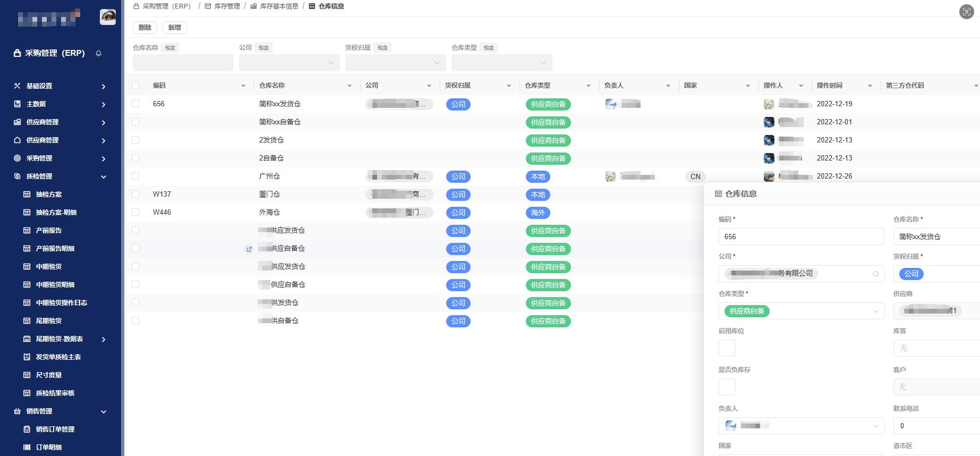Collapse the 质检管理 sidebar section
This screenshot has height=456, width=980.
pyautogui.click(x=104, y=176)
